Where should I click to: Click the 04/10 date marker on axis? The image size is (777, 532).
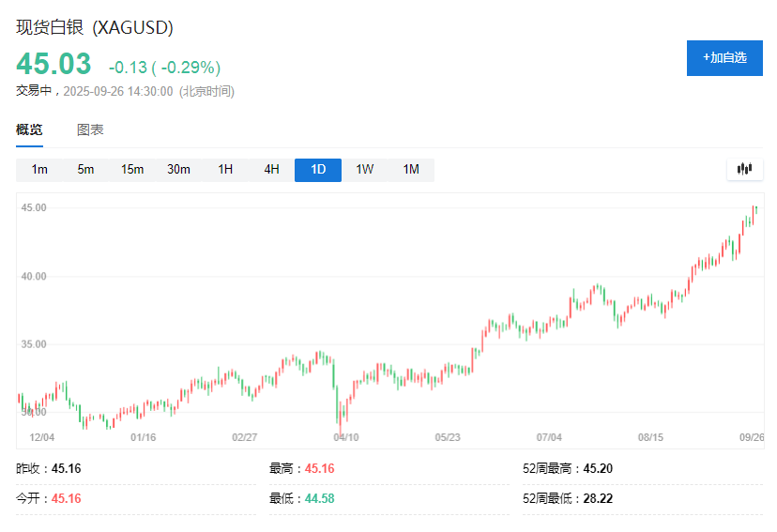345,437
